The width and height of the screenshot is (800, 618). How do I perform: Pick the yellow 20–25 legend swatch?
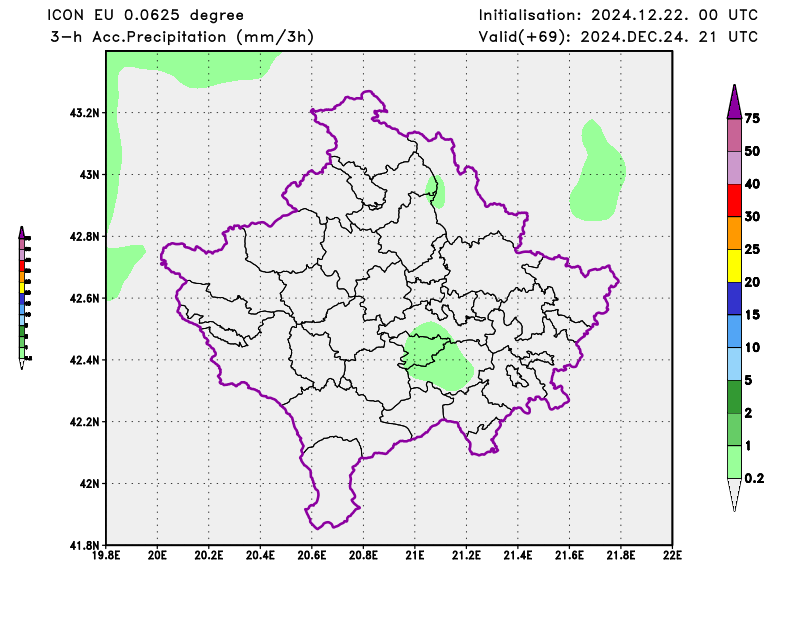(x=734, y=266)
